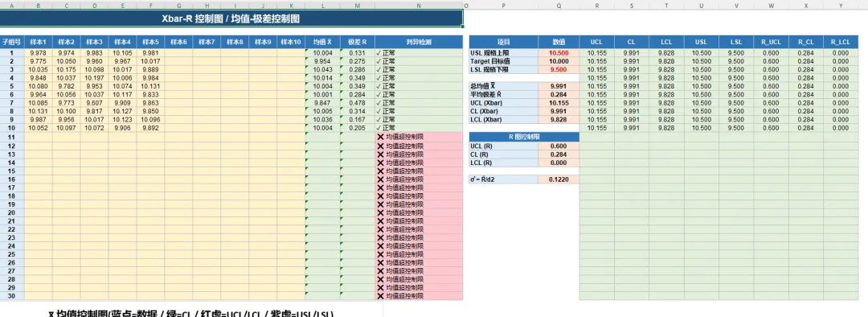The image size is (868, 317).
Task: Select the mean value 10.043 in subgroup 3
Action: (322, 70)
